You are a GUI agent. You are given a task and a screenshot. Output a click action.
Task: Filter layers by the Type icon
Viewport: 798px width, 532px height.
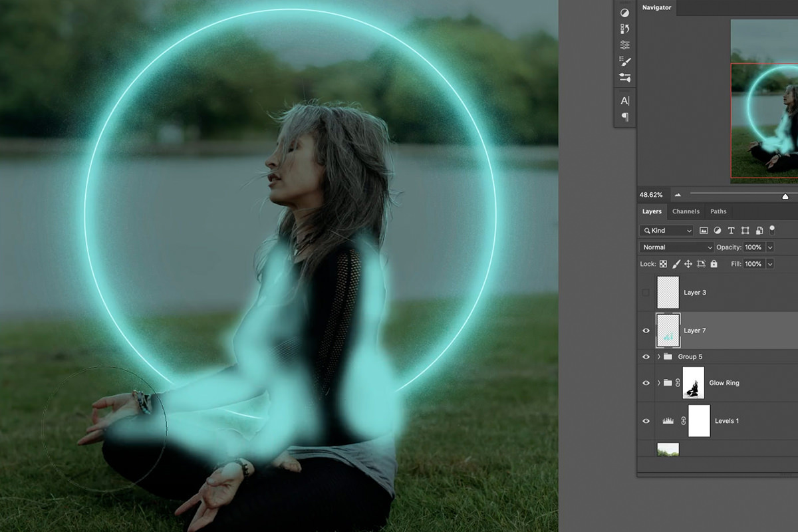731,231
